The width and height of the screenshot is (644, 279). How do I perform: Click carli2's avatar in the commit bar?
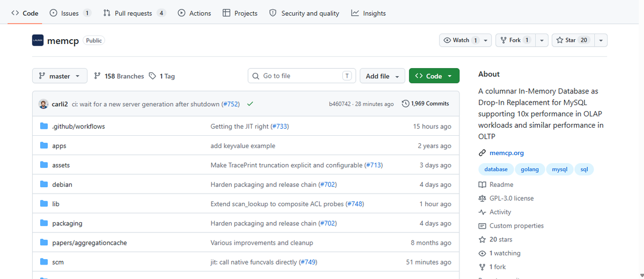44,104
